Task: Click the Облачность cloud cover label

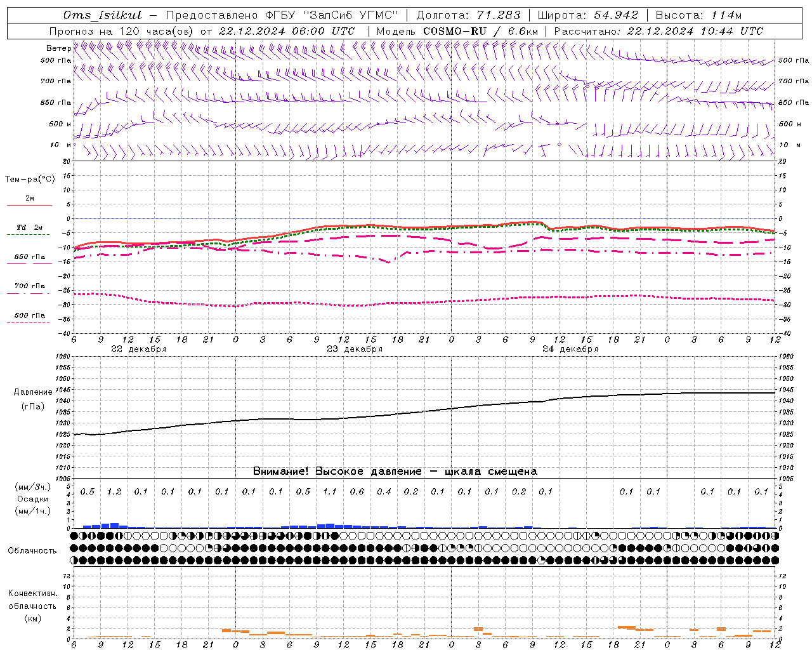Action: [32, 551]
